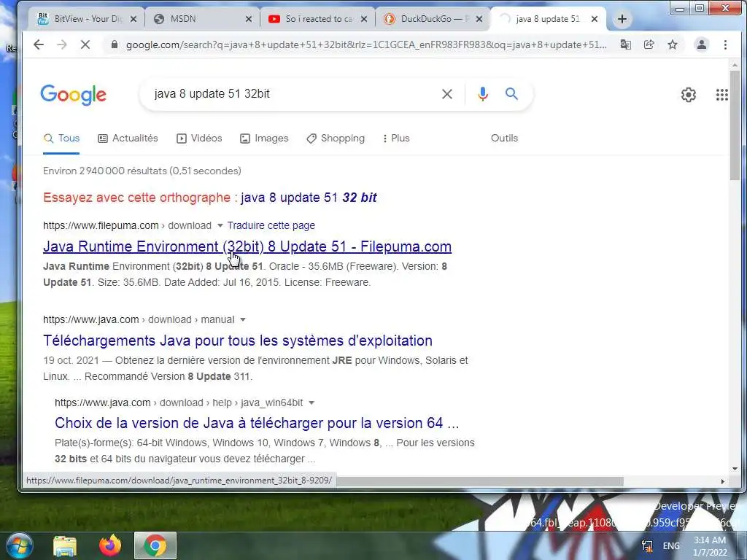Open 'Téléchargements Java pour tous les systèmes' result

click(x=238, y=341)
